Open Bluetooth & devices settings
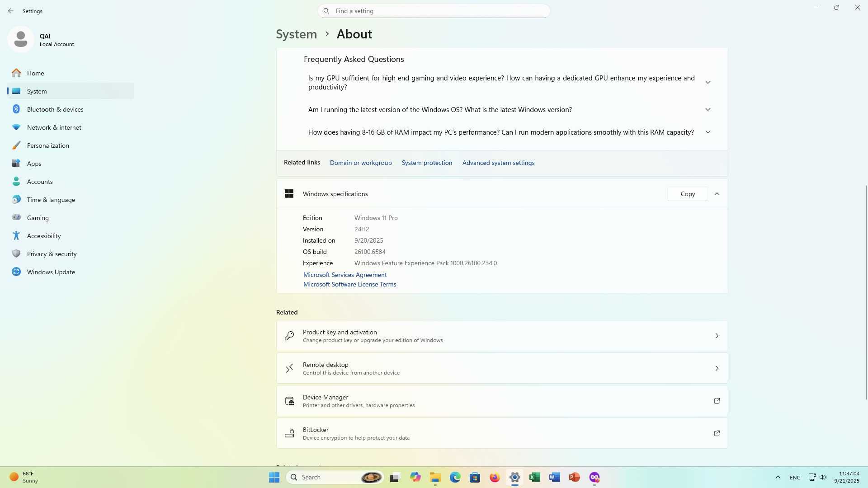Viewport: 868px width, 488px height. [x=71, y=109]
